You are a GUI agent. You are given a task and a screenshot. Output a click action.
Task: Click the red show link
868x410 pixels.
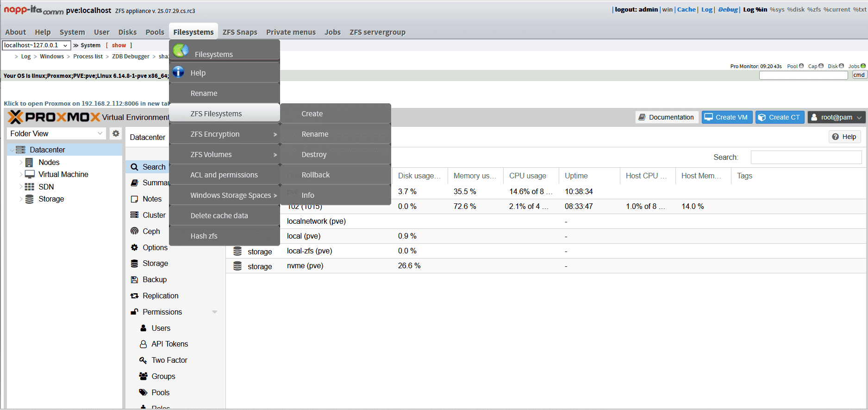coord(119,45)
